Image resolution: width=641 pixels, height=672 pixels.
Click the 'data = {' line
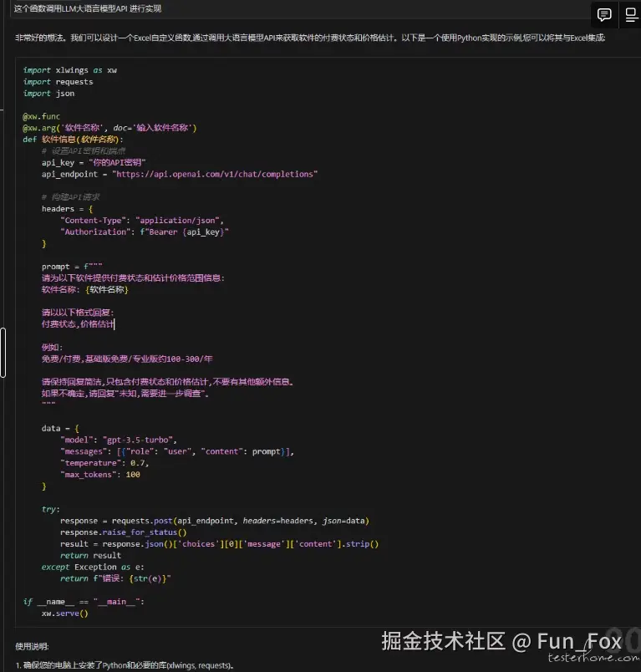click(60, 429)
